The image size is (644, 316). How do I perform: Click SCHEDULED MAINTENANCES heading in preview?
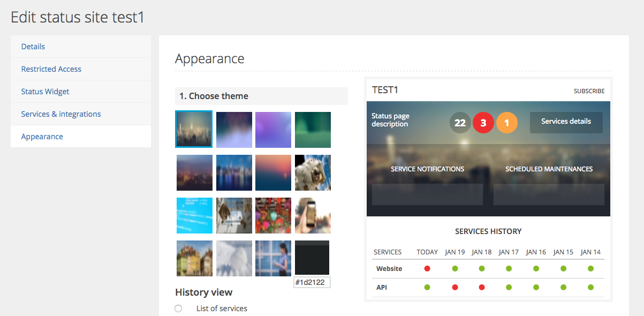point(549,169)
